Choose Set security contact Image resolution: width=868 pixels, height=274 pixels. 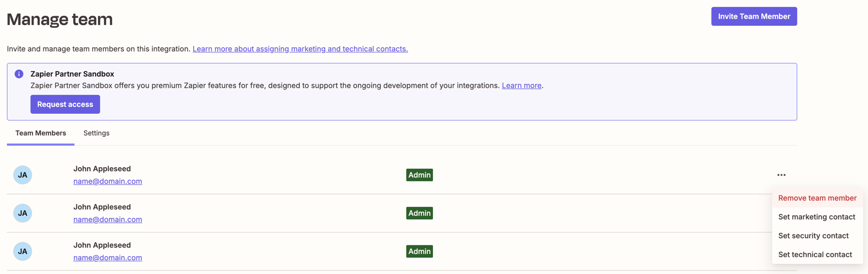coord(813,236)
